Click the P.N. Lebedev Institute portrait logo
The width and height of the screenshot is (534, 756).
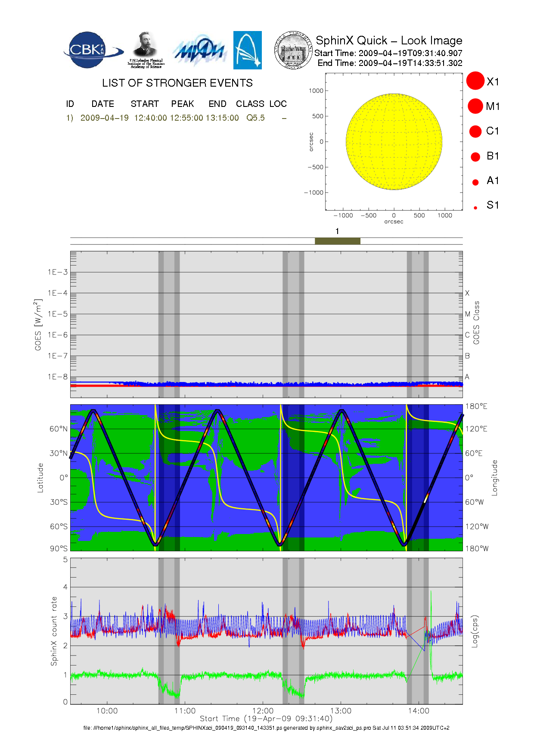click(146, 50)
